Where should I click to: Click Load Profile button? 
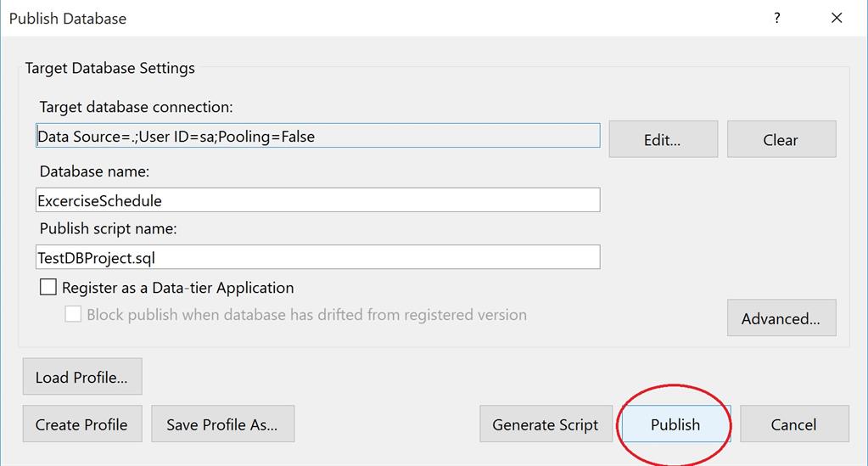pyautogui.click(x=81, y=377)
